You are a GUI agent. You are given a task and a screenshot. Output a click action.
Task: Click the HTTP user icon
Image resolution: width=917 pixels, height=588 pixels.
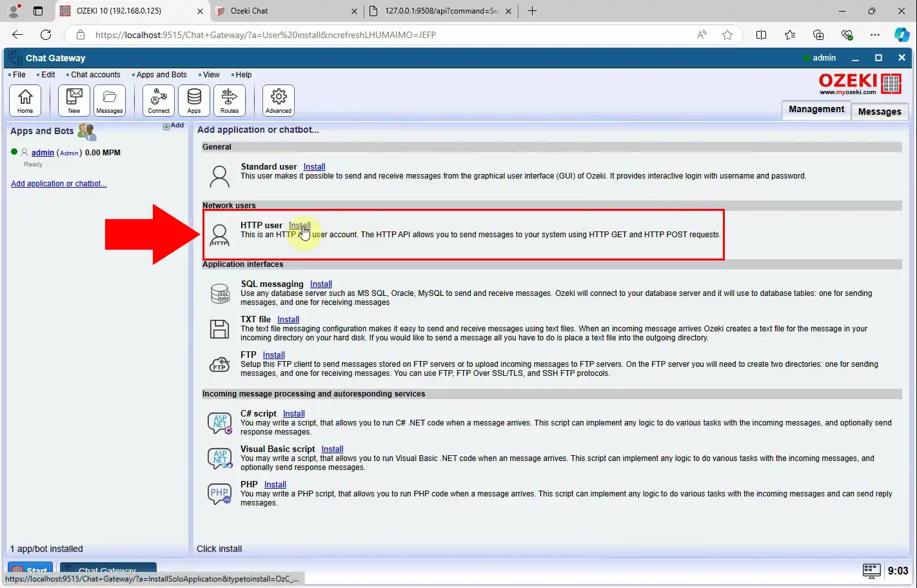point(219,235)
